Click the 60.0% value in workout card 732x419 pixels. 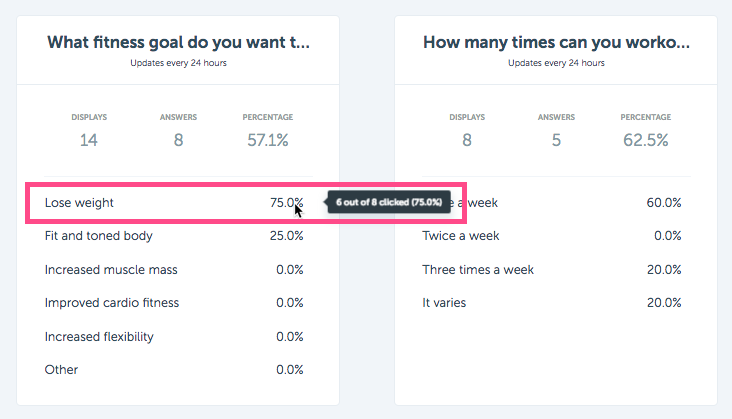pyautogui.click(x=664, y=203)
